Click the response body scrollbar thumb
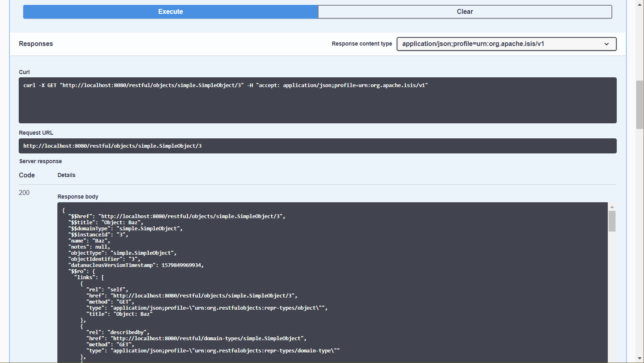The height and width of the screenshot is (363, 644). point(612,221)
